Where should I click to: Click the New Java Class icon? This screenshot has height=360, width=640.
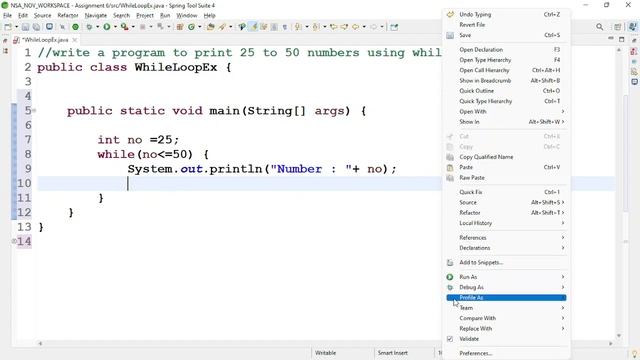[191, 27]
